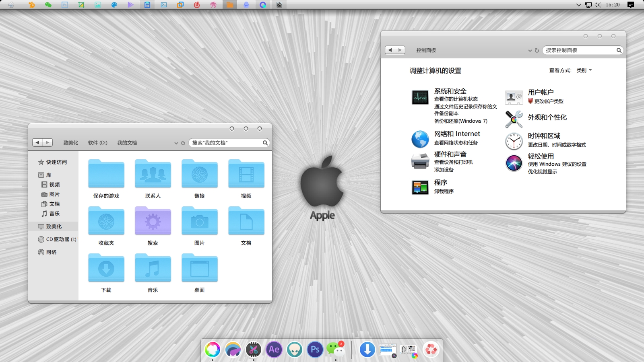Screen dimensions: 644x362
Task: Click 控制面板 breadcrumb in address bar
Action: coord(426,50)
